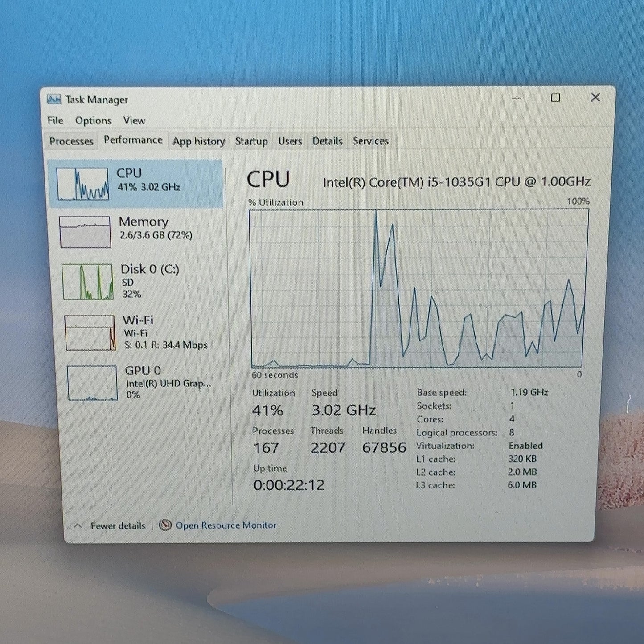The width and height of the screenshot is (644, 644).
Task: Click the Task Manager title text
Action: pos(97,99)
